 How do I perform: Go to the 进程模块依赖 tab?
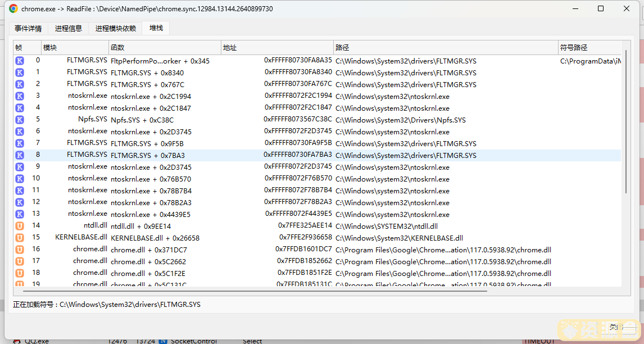point(115,28)
